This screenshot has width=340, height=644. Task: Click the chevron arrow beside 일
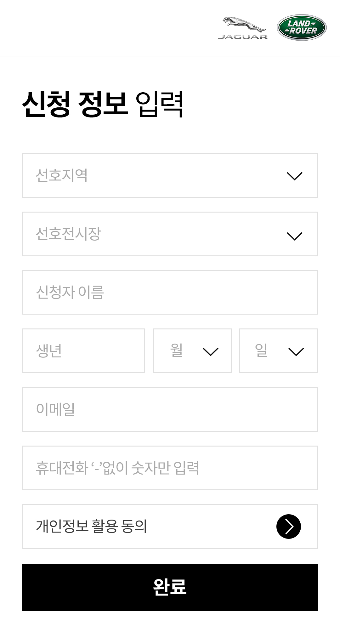click(296, 352)
